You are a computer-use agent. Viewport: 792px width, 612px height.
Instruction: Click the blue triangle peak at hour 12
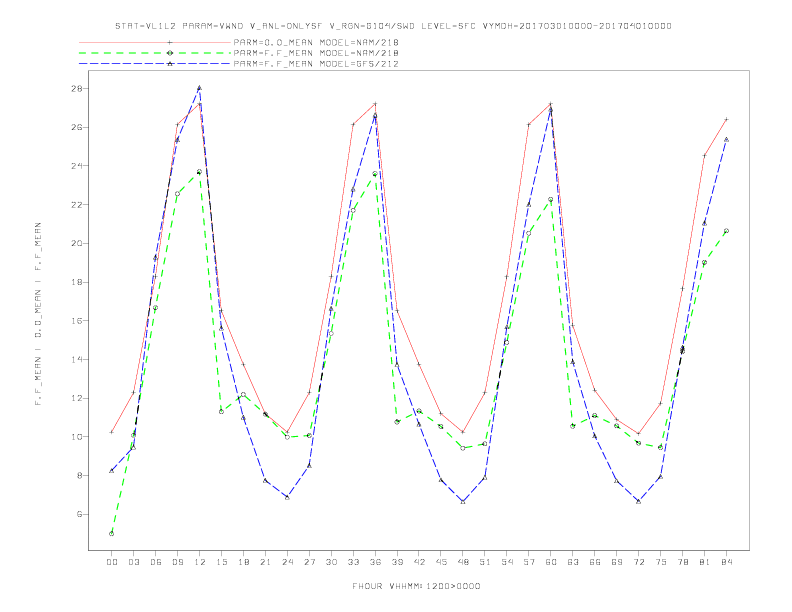200,88
